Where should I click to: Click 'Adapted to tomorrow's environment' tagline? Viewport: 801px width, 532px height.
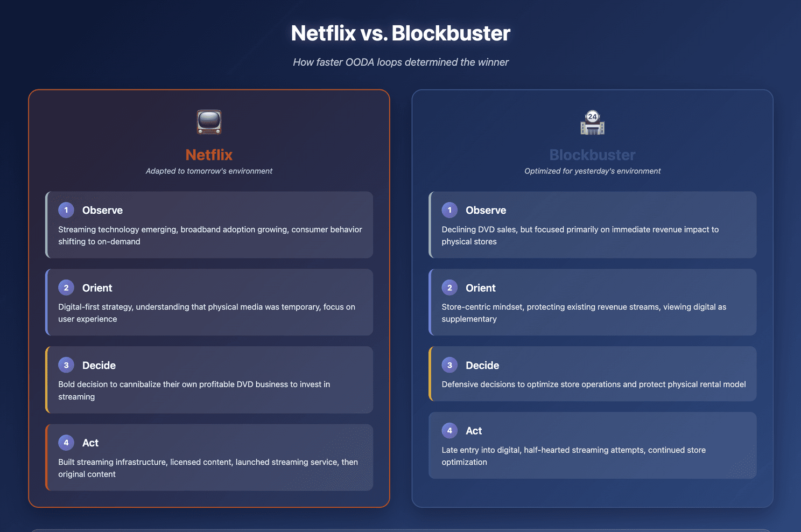click(209, 171)
